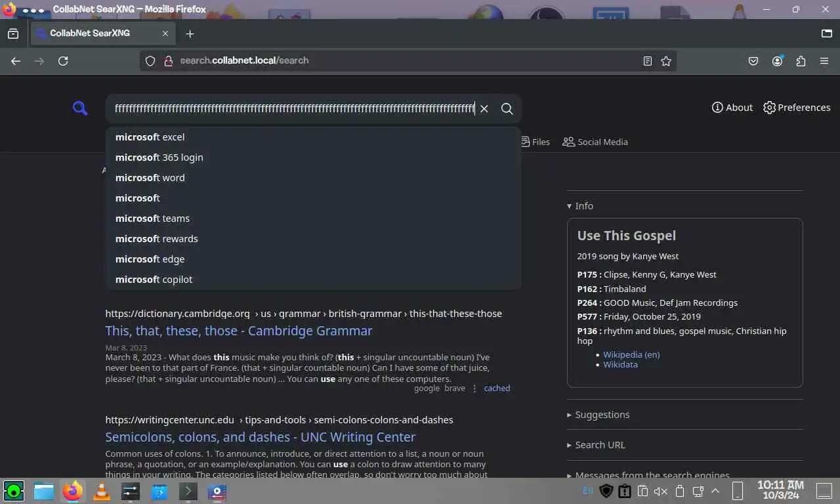This screenshot has width=840, height=504.
Task: Open the Save to Pocket button
Action: click(x=753, y=61)
